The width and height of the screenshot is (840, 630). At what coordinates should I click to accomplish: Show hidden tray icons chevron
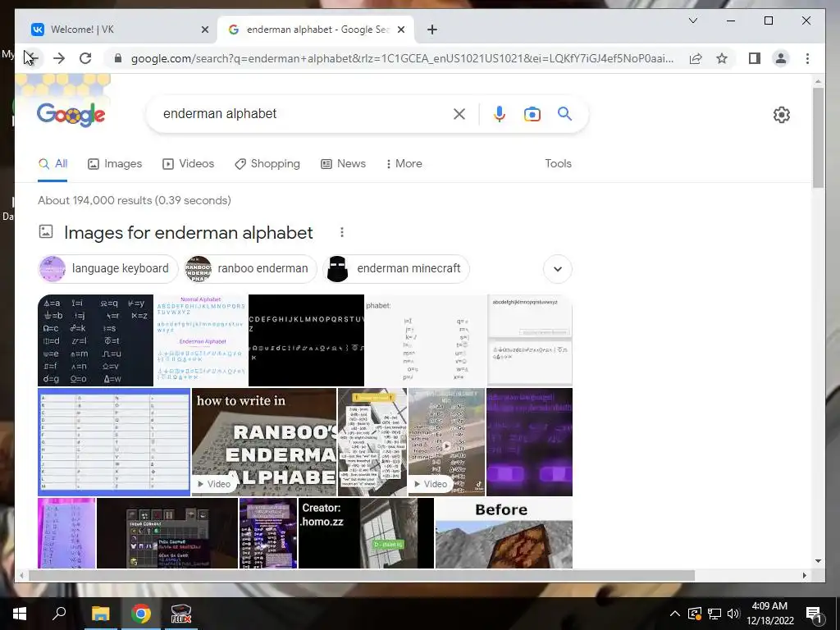tap(675, 614)
